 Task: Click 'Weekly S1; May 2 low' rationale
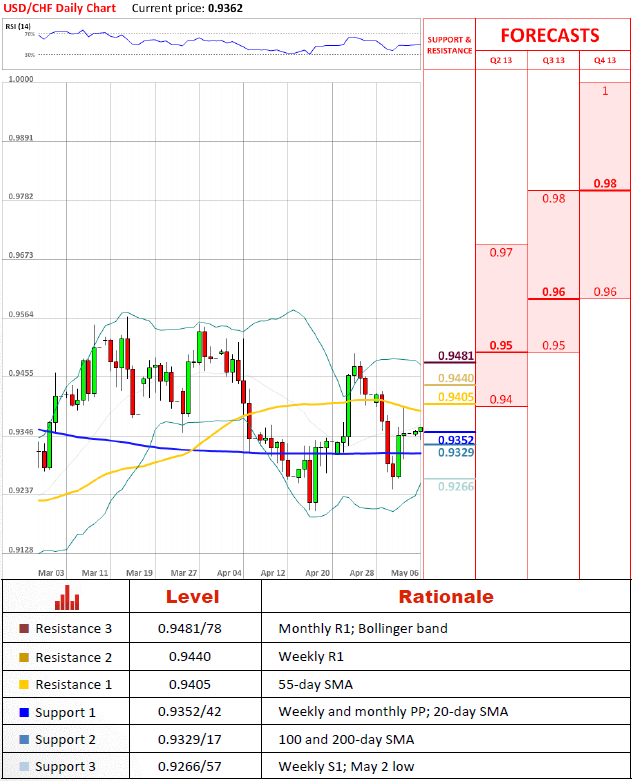click(x=346, y=767)
